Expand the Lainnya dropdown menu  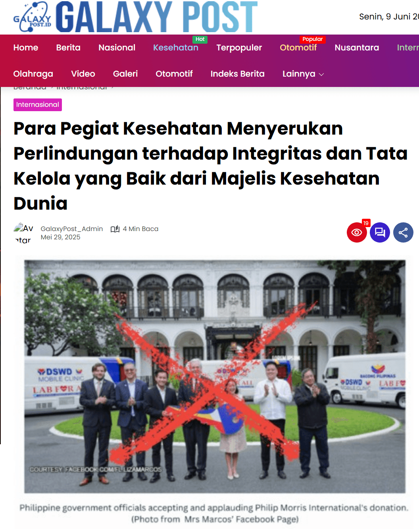[x=303, y=74]
